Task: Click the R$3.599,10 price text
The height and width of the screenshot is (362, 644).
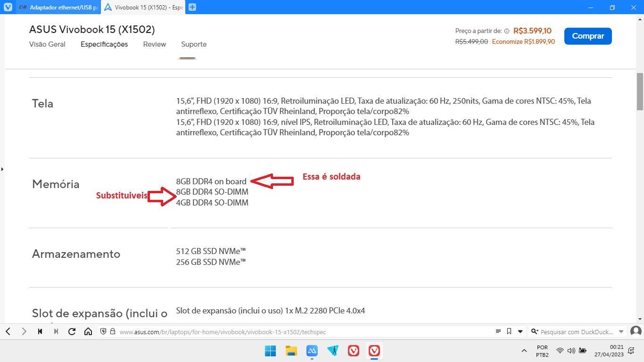Action: pos(532,31)
